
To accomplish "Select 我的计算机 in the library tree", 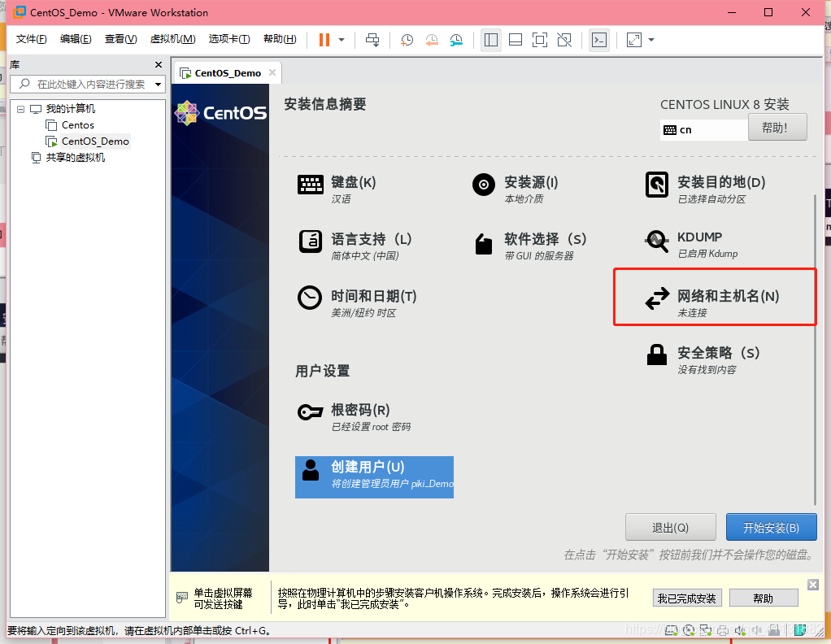I will coord(71,109).
